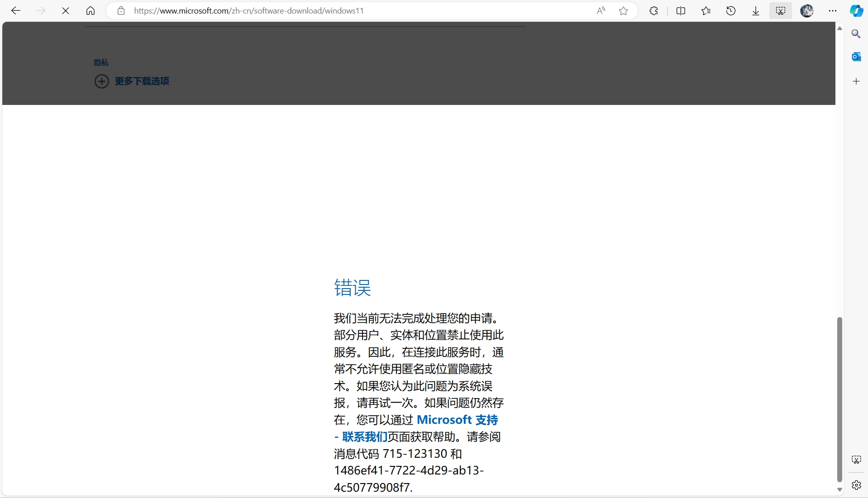Viewport: 868px width, 498px height.
Task: Add this page to favorites
Action: click(624, 11)
